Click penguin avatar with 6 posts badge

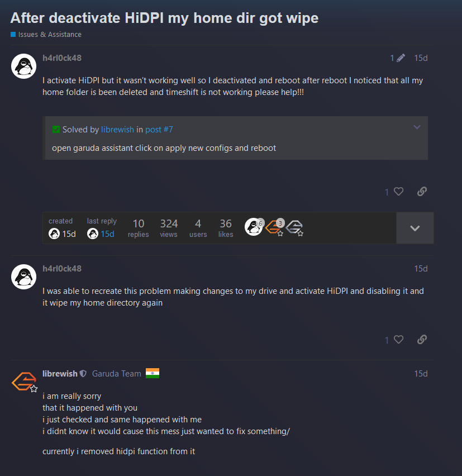254,227
